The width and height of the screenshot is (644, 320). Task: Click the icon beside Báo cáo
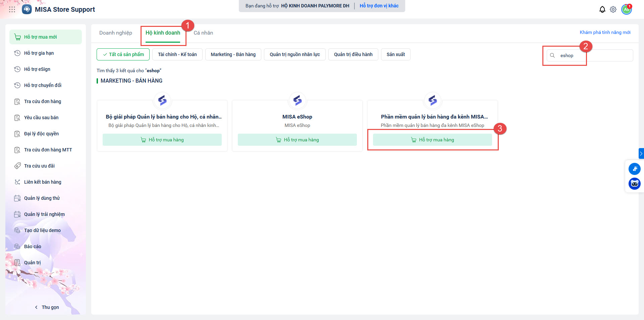pos(17,246)
